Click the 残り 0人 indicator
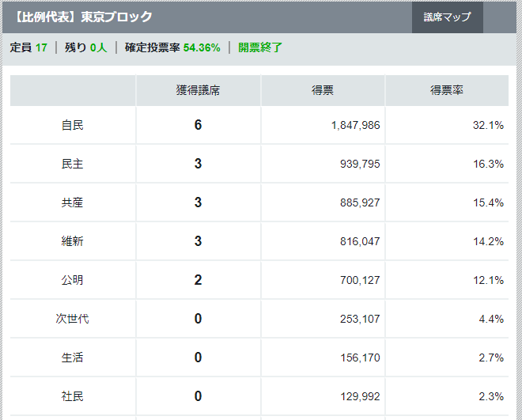522x420 pixels. 86,47
